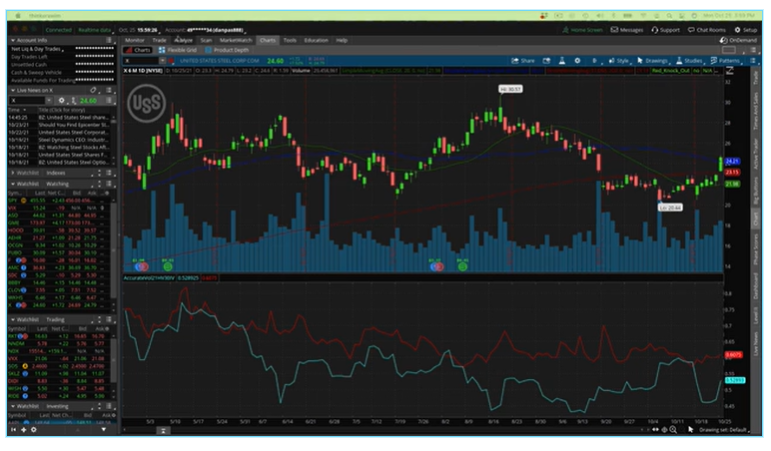This screenshot has height=451, width=771.
Task: Select RIDE row in Trading watchlist
Action: tap(58, 396)
